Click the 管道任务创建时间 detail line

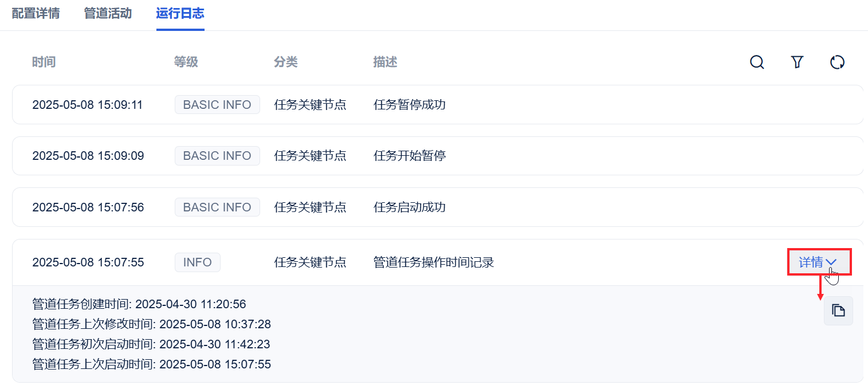pos(139,304)
